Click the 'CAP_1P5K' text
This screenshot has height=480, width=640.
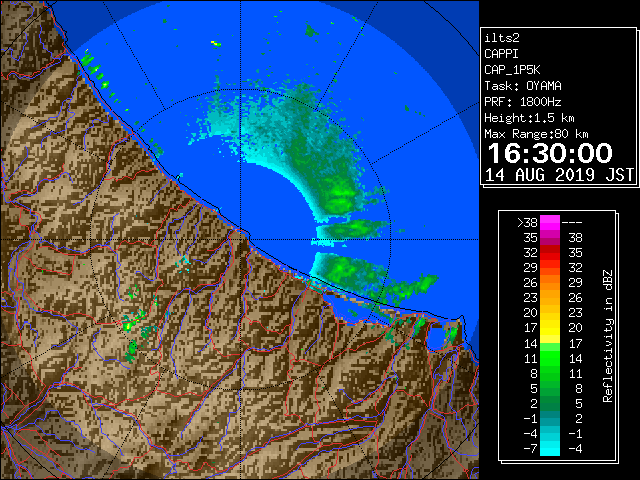click(512, 70)
